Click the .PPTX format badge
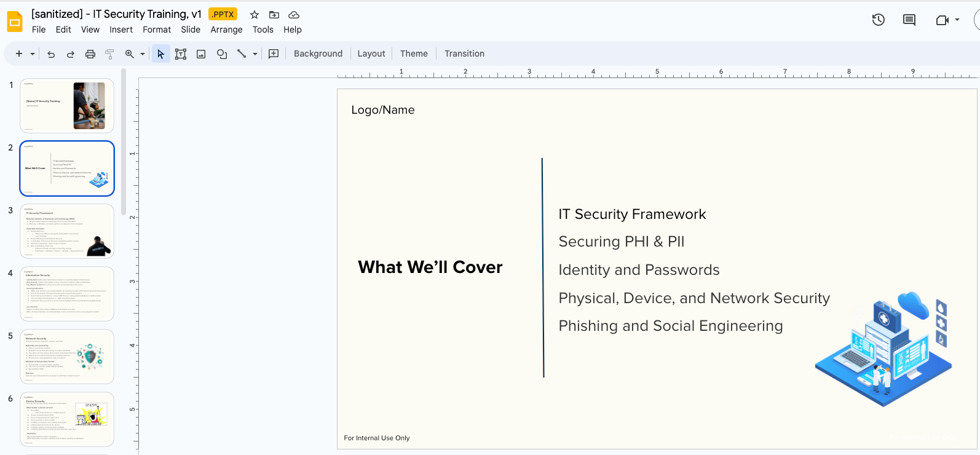 pos(223,14)
